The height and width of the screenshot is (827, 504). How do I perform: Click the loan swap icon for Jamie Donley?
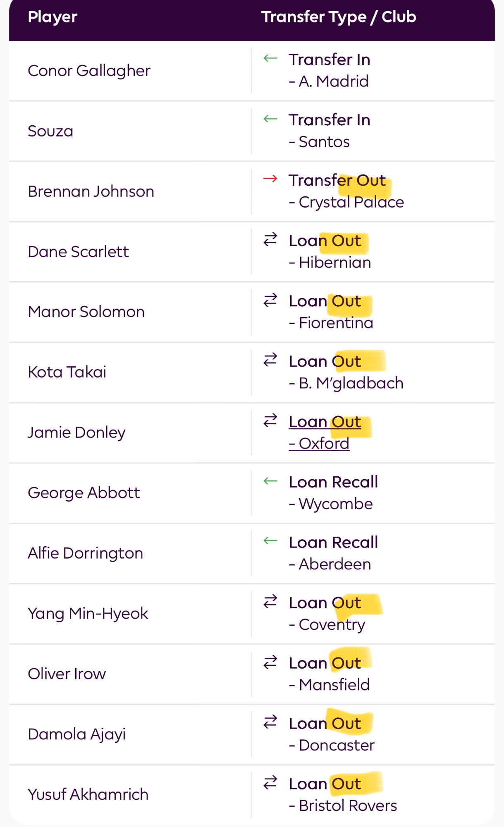point(270,421)
